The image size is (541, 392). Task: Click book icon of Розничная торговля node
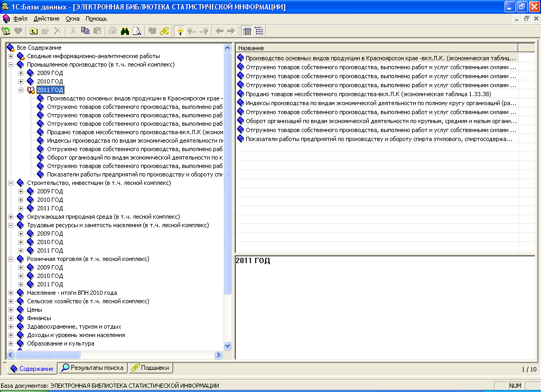click(x=21, y=259)
